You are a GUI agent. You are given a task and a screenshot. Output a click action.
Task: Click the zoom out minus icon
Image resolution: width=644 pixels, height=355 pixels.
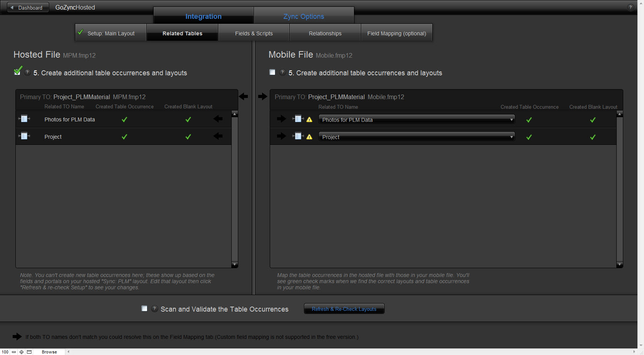(x=14, y=352)
